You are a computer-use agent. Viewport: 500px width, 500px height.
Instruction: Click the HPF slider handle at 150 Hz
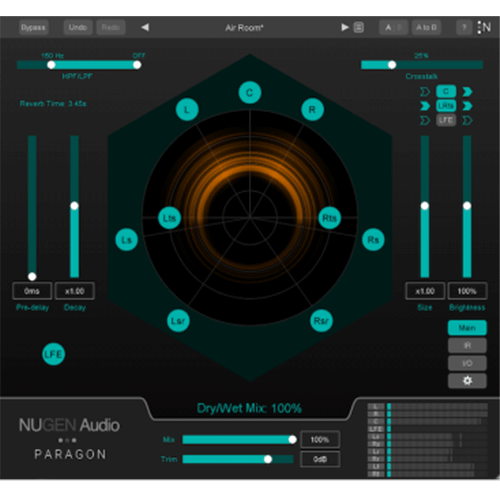(51, 65)
